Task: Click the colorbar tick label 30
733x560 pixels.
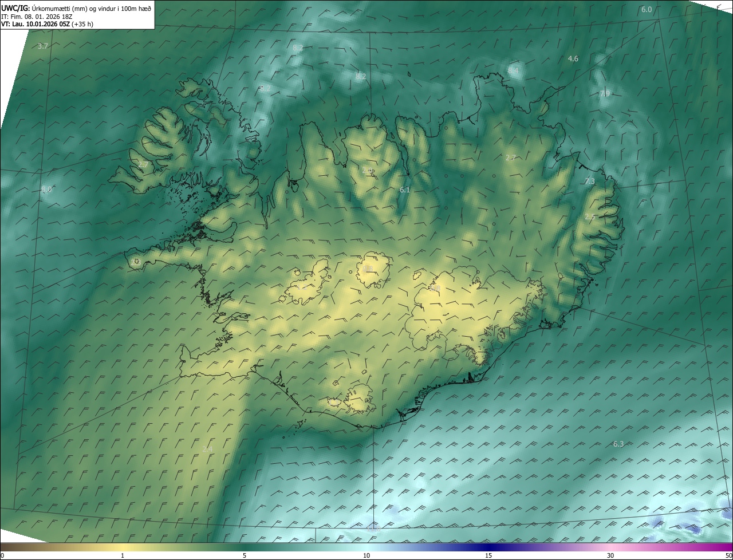Action: pyautogui.click(x=610, y=556)
